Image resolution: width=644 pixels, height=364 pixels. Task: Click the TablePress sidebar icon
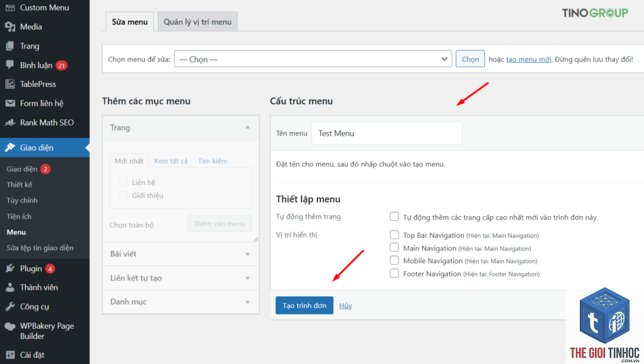point(10,84)
